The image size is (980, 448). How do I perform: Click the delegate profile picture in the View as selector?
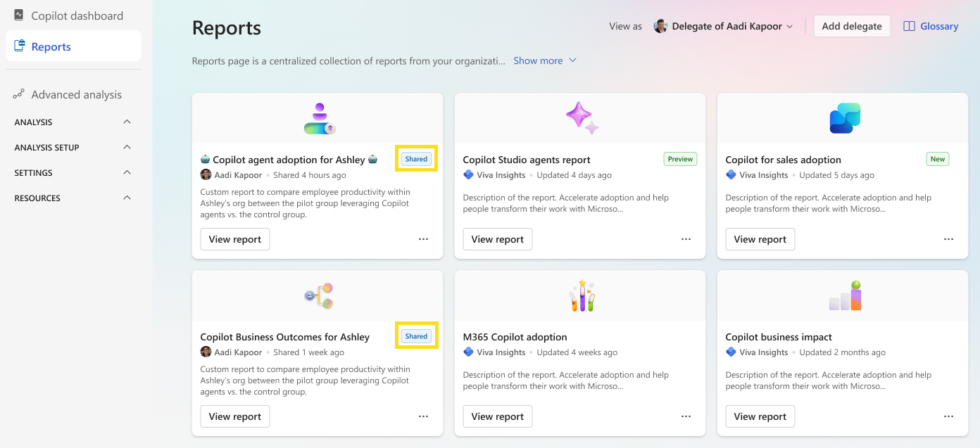pyautogui.click(x=660, y=25)
